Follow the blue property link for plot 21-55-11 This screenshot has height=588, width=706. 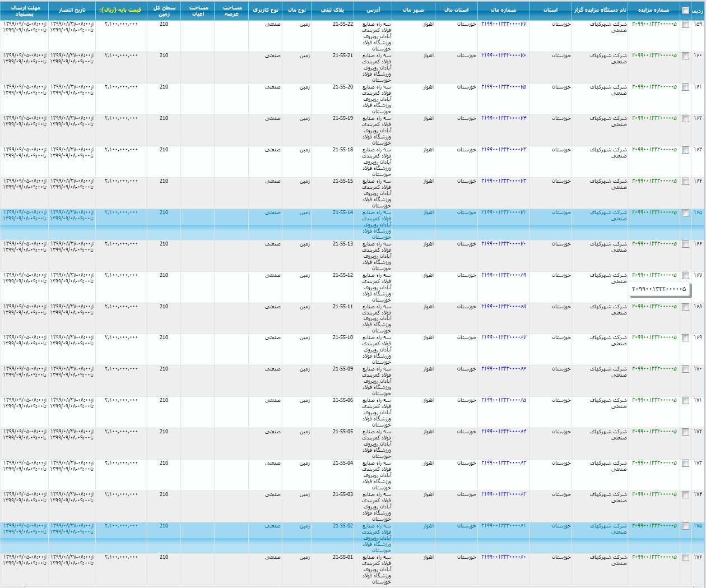tap(503, 307)
